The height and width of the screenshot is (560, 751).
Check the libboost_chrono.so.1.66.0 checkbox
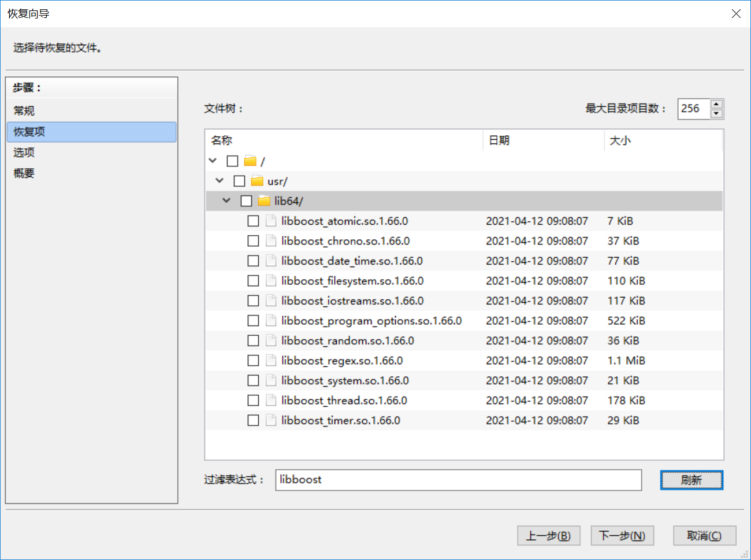[253, 241]
